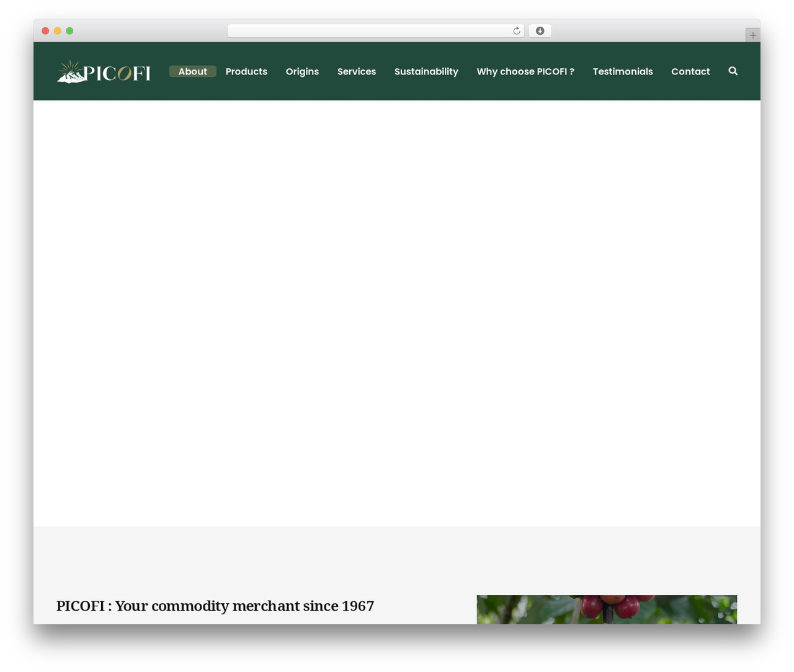Screen dimensions: 794x672
Task: Open the browser downloads arrow button
Action: pos(540,31)
